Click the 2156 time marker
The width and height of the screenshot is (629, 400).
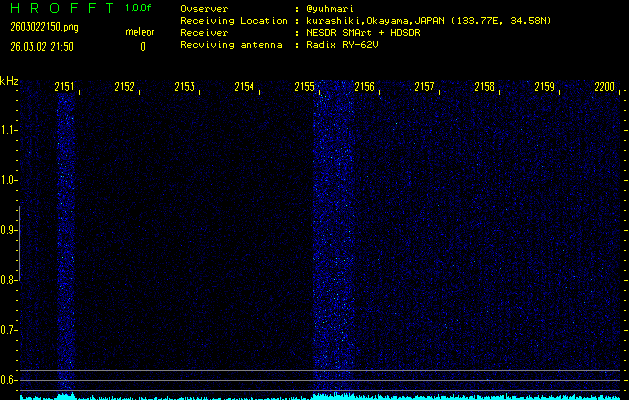(364, 87)
